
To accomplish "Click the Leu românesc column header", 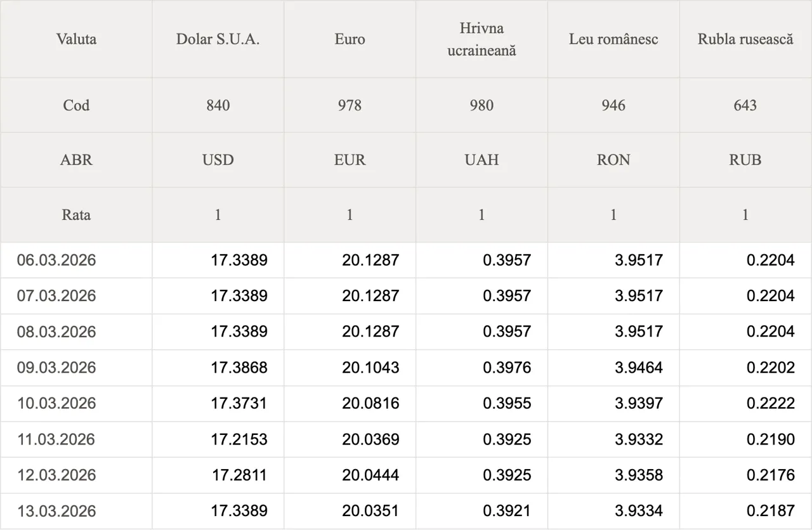I will 613,39.
